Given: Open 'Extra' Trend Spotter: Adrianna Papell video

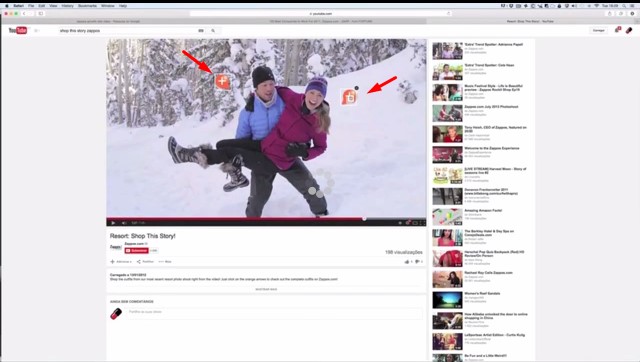Looking at the screenshot, I should point(493,44).
